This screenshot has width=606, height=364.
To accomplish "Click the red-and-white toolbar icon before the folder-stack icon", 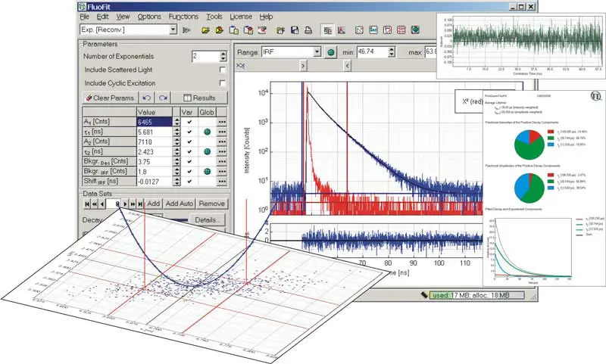I will coord(262,30).
